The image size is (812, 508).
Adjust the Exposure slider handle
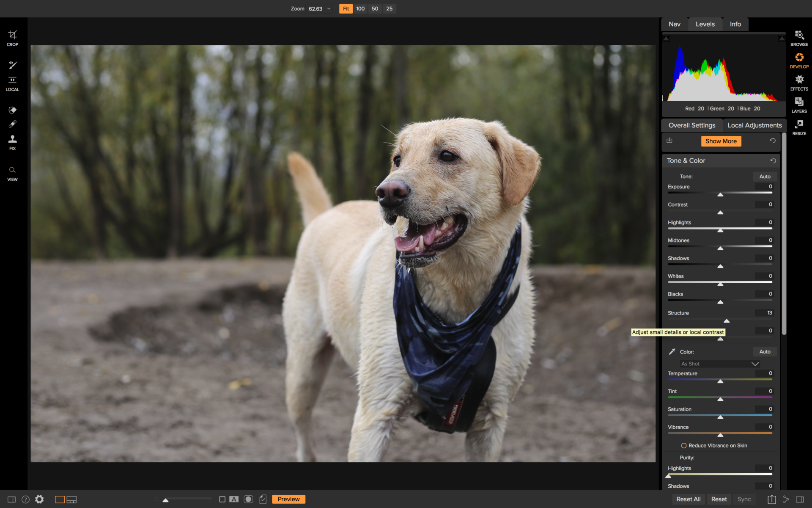[721, 195]
